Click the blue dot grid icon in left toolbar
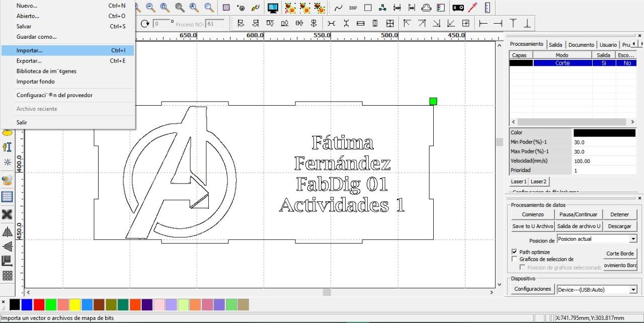Viewport: 644px width, 323px height. tap(8, 197)
